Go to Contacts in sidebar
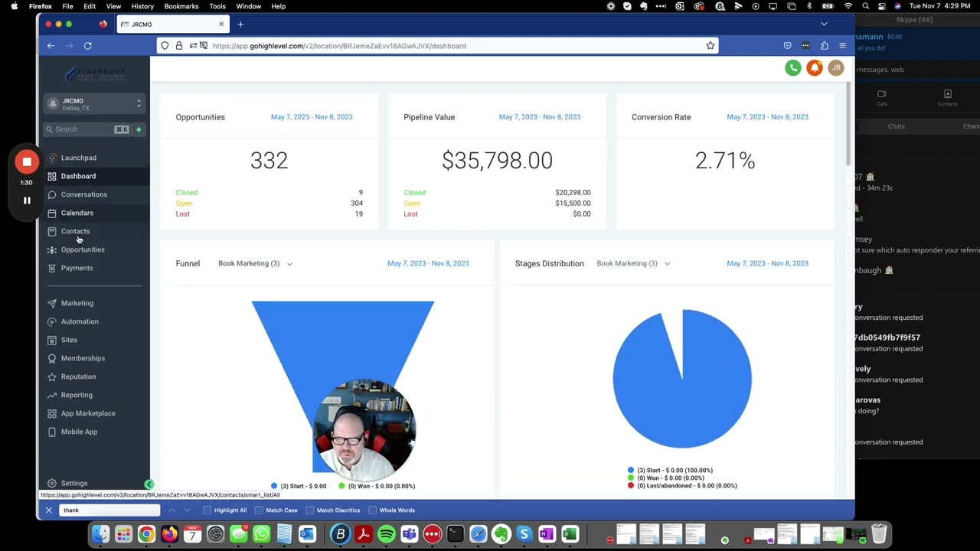This screenshot has width=980, height=551. 75,231
